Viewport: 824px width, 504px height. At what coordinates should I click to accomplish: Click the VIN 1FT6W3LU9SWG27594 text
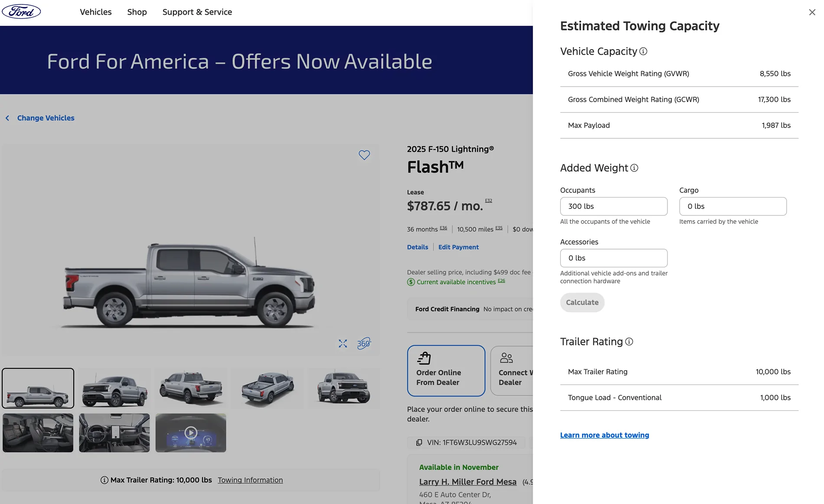click(x=472, y=442)
